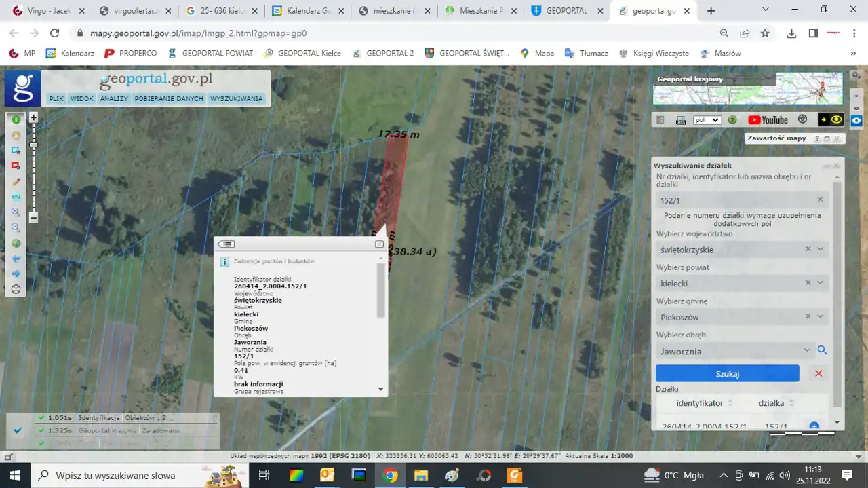
Task: Open the POBIERANIE DANYCH menu
Action: point(169,98)
